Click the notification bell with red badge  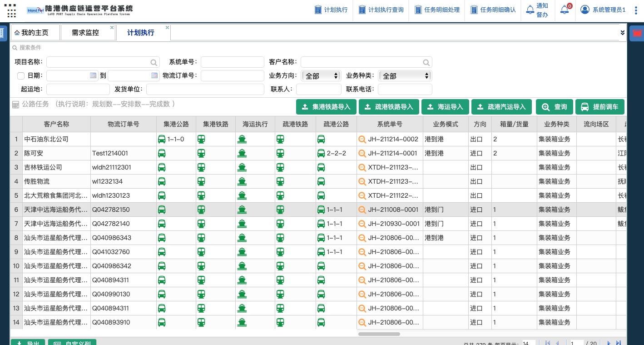point(565,10)
